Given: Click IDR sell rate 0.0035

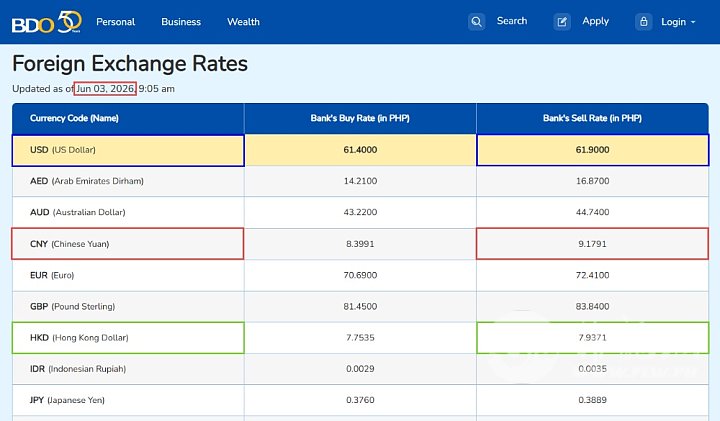Looking at the screenshot, I should (592, 369).
